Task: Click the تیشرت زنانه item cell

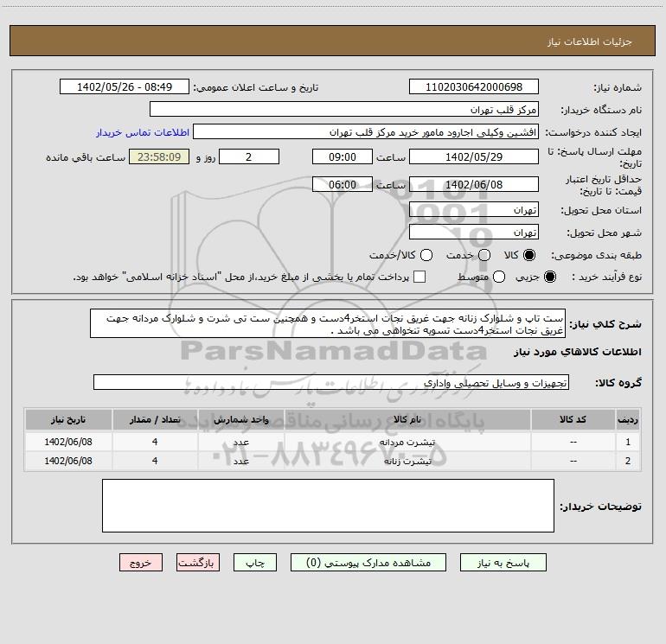Action: point(407,461)
